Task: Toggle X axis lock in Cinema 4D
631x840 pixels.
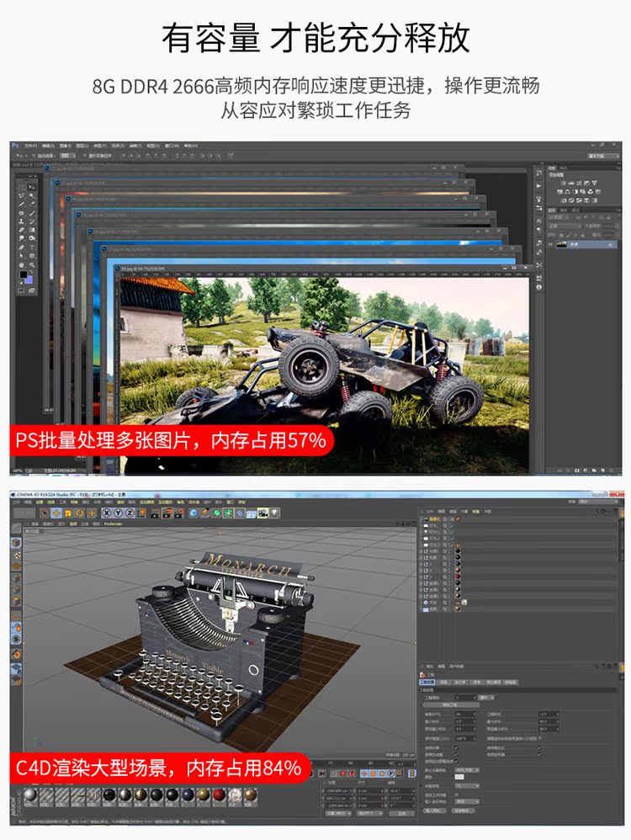Action: (x=107, y=513)
